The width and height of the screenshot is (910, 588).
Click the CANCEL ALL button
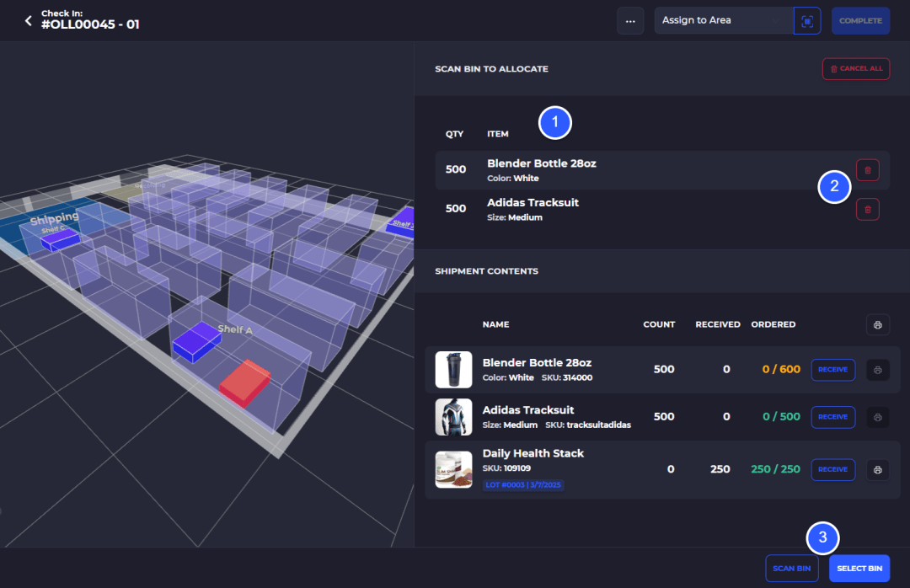tap(856, 68)
